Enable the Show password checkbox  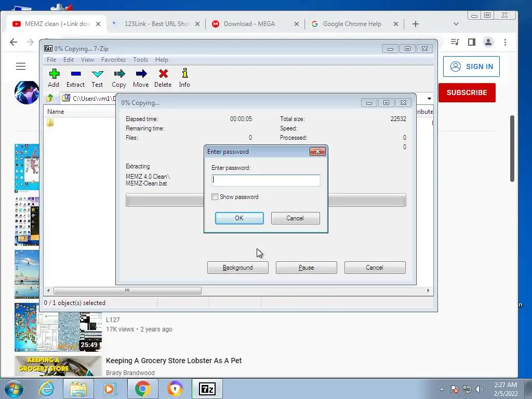point(215,197)
